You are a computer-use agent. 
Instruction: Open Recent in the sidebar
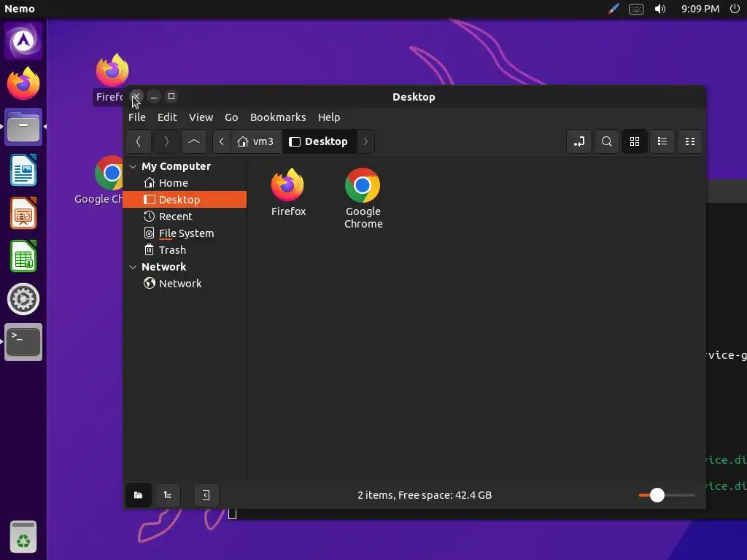click(185, 216)
